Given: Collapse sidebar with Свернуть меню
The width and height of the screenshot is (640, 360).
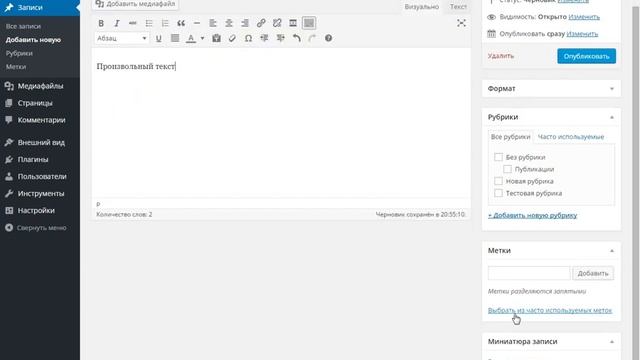Looking at the screenshot, I should (40, 228).
